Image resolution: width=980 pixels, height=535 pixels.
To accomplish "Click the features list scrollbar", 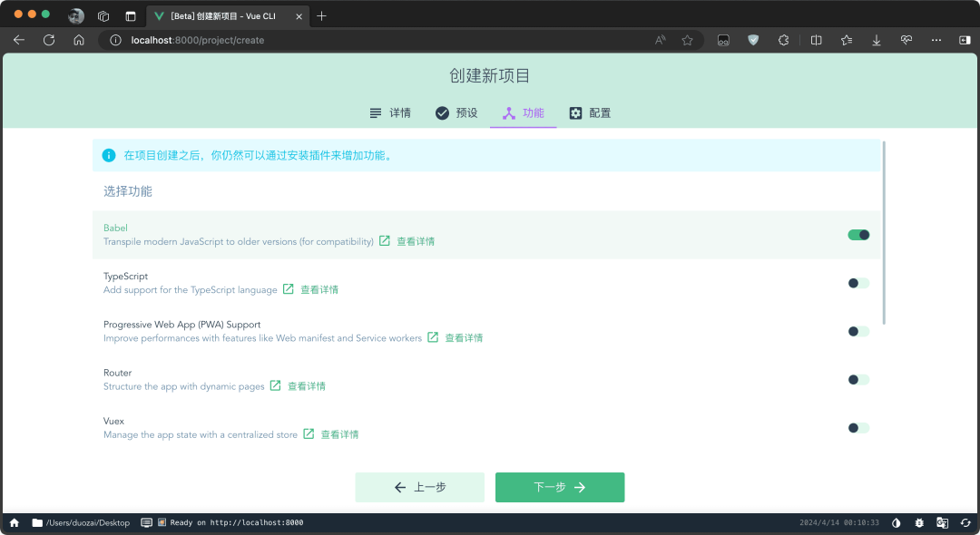I will tap(884, 233).
